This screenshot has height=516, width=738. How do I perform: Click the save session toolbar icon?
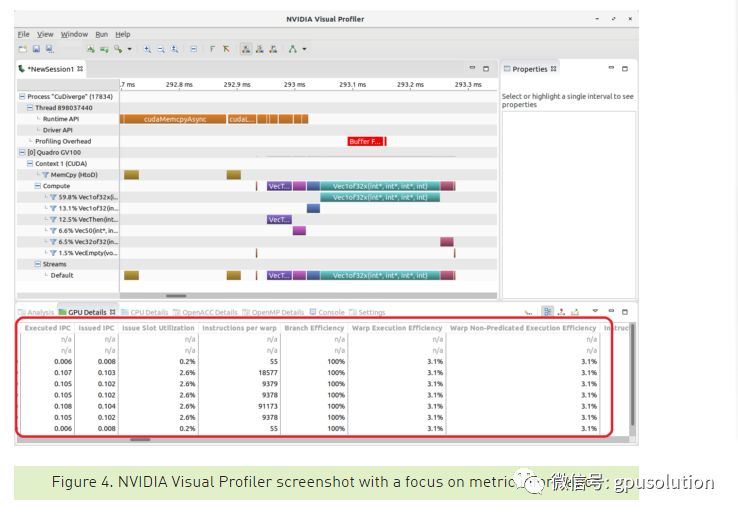pyautogui.click(x=36, y=49)
